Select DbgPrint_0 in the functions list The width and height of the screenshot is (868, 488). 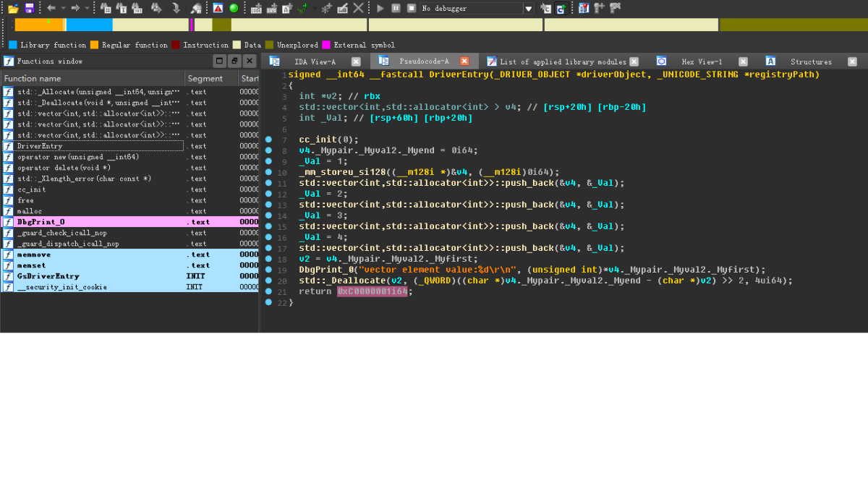tap(41, 222)
